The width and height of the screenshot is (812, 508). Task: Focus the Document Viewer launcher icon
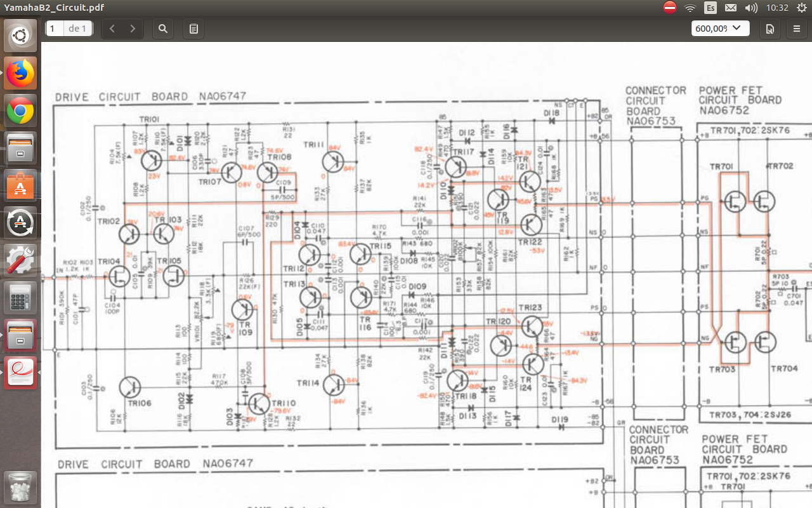tap(20, 373)
